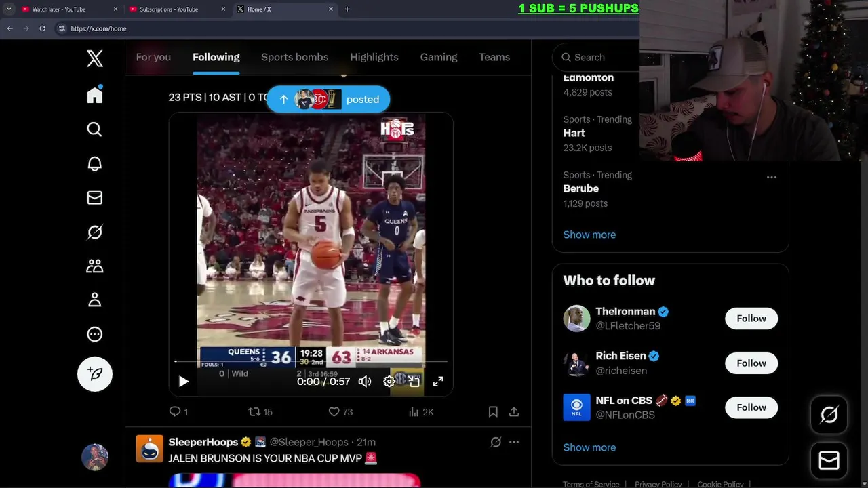Open SleeperHoops display name link
Viewport: 868px width, 488px height.
coord(202,442)
